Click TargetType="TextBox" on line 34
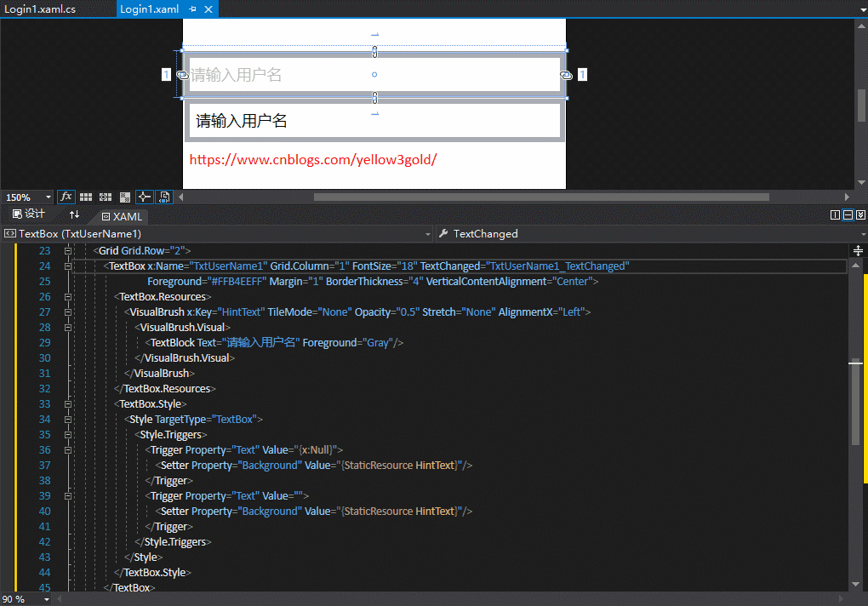Viewport: 868px width, 606px height. 205,420
